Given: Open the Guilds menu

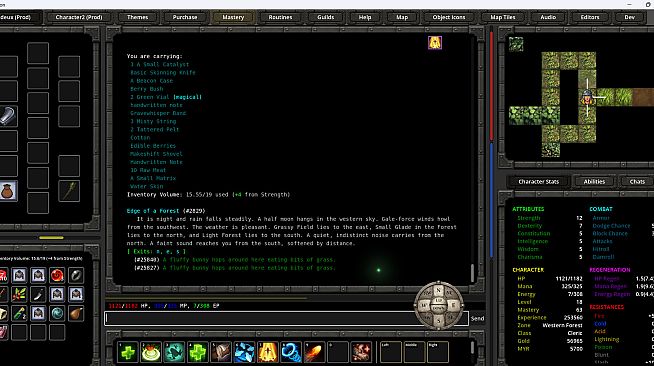Looking at the screenshot, I should click(325, 17).
